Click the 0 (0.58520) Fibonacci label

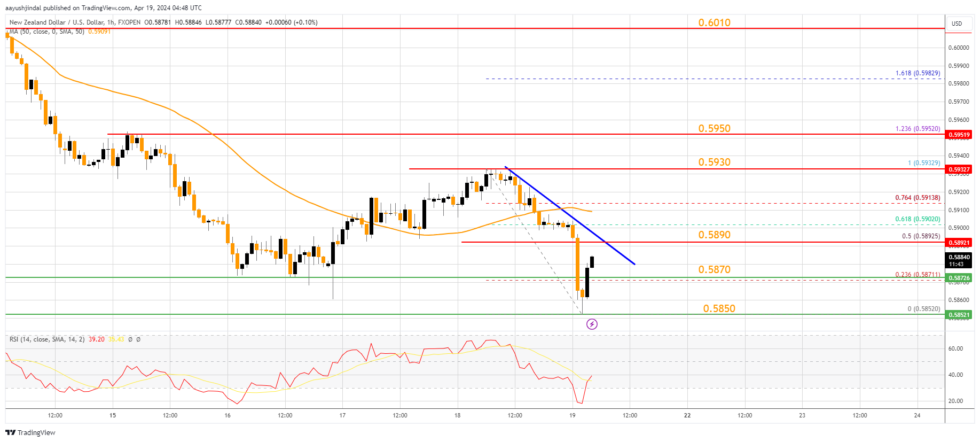tap(924, 309)
